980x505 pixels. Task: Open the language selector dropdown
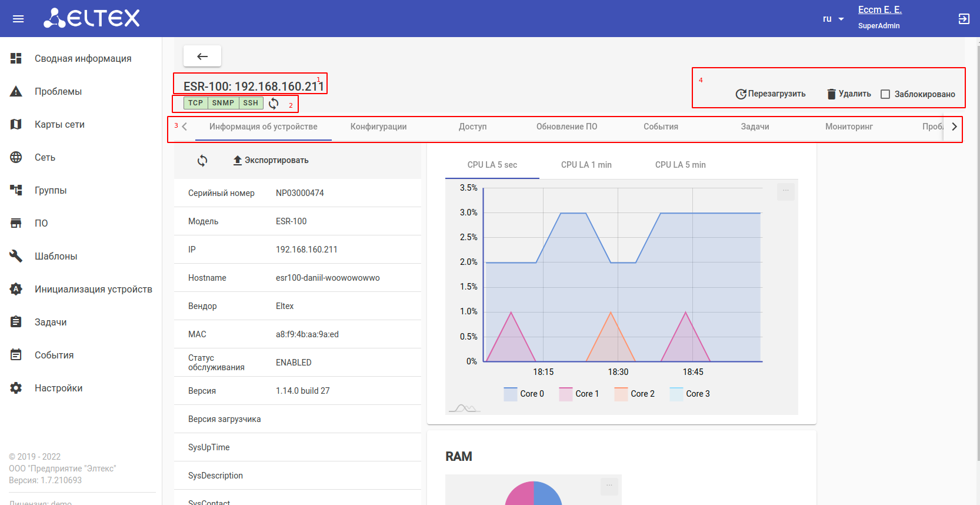834,19
